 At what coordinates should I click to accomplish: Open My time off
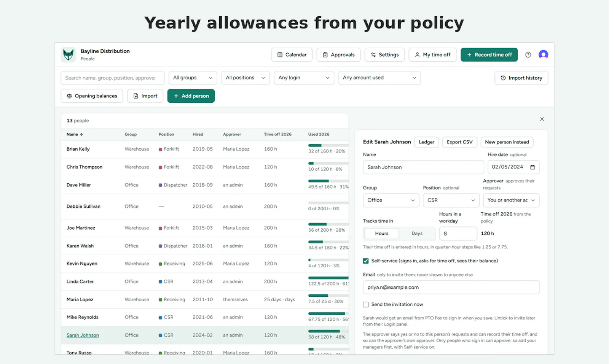tap(432, 55)
